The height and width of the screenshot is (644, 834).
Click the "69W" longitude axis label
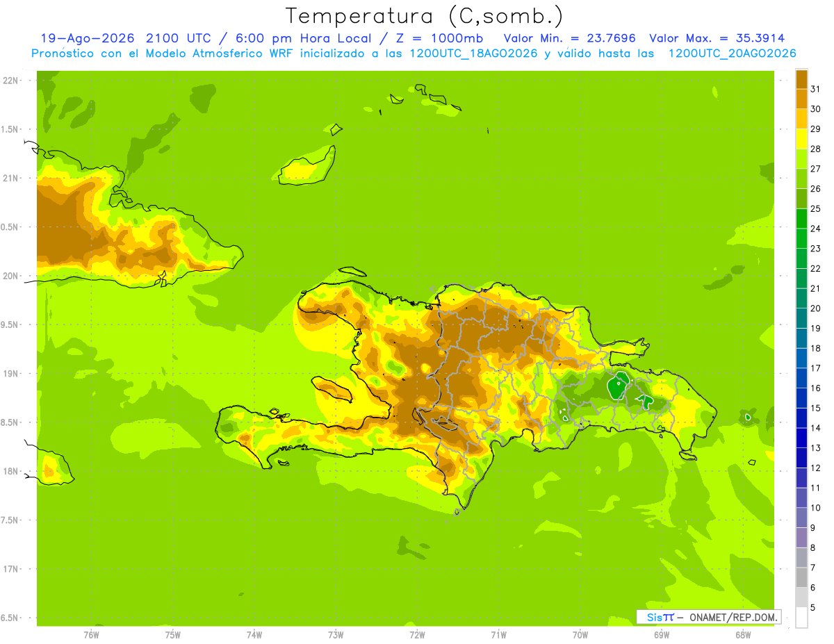pyautogui.click(x=662, y=635)
